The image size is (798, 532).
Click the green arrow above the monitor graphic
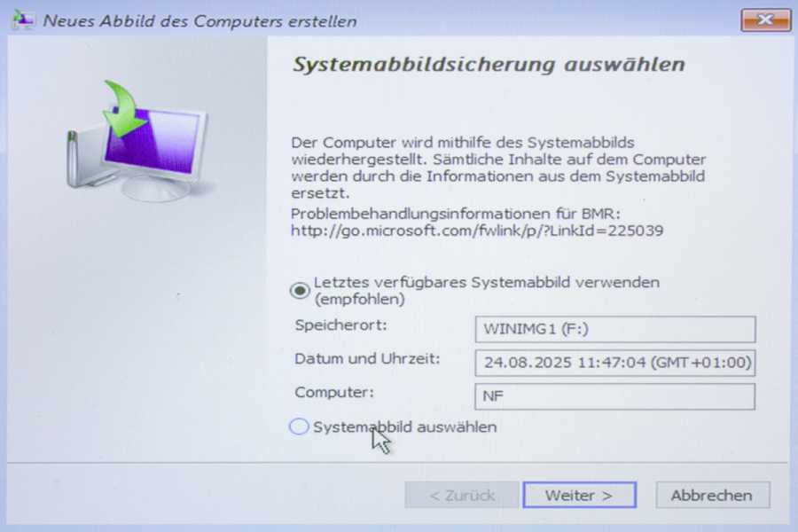(x=122, y=108)
